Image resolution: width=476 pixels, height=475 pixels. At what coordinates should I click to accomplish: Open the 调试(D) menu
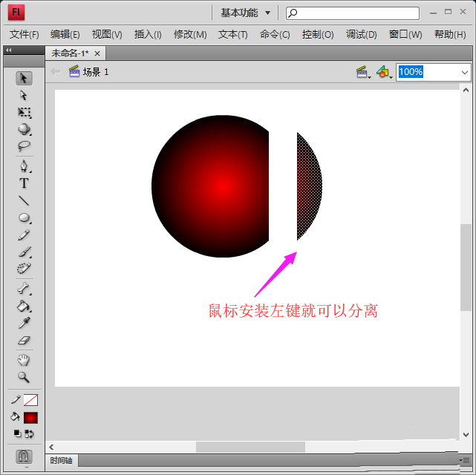[361, 34]
